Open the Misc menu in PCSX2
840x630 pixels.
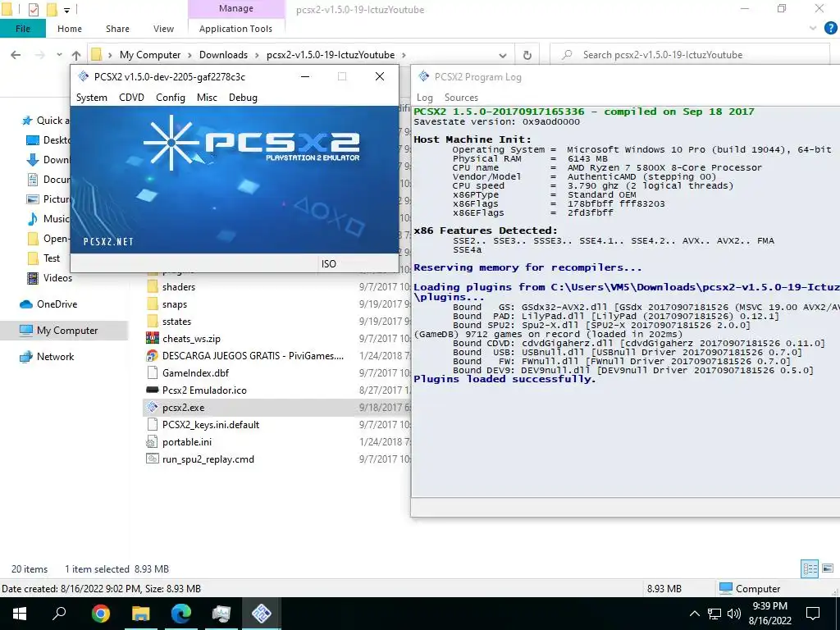click(x=207, y=98)
